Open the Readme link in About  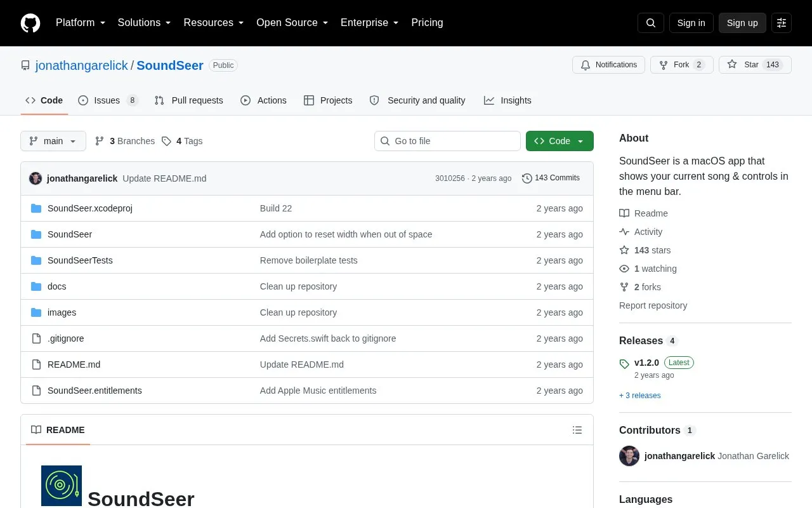pyautogui.click(x=643, y=213)
